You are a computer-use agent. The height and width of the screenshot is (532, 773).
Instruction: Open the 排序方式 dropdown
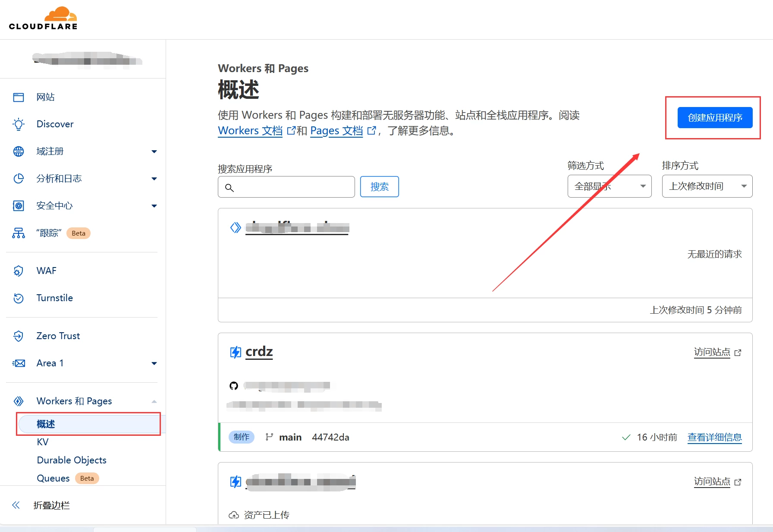[707, 186]
